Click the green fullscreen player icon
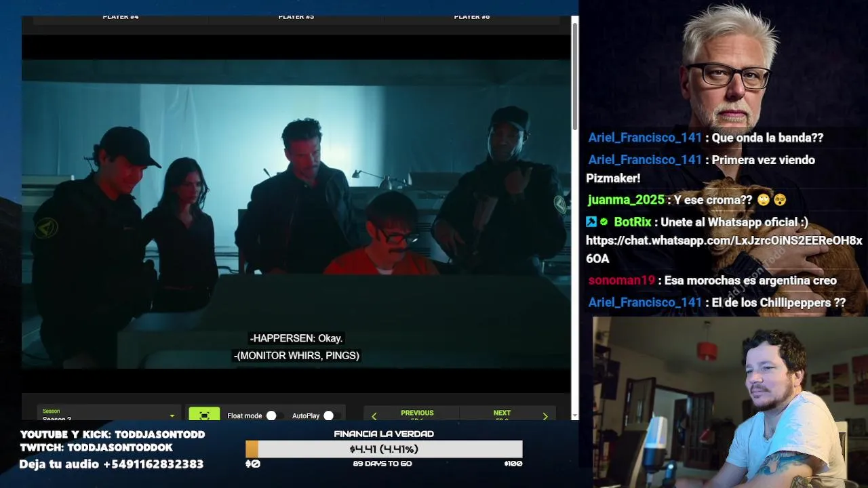The width and height of the screenshot is (868, 488). pos(204,415)
